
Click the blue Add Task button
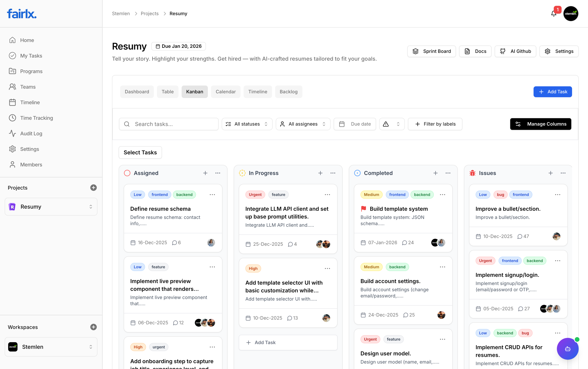[x=553, y=92]
